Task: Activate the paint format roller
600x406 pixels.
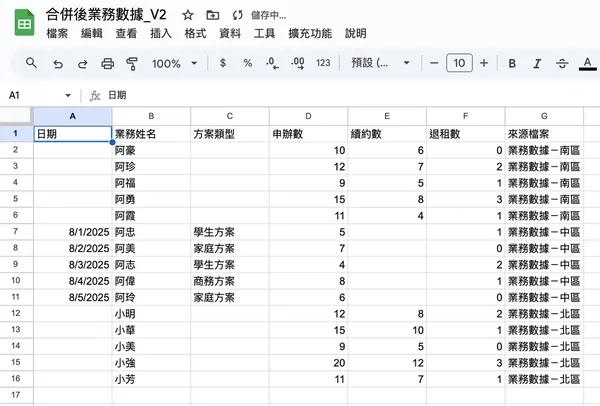Action: point(132,63)
